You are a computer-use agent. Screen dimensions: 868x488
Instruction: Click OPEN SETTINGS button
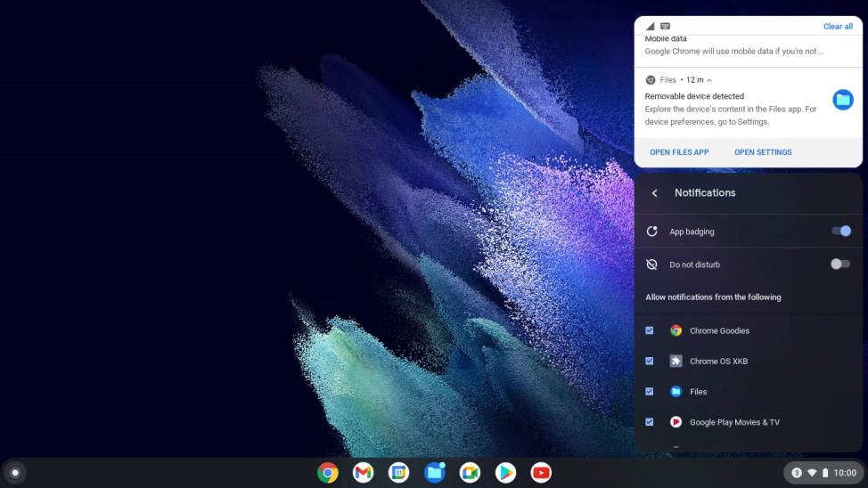coord(763,152)
